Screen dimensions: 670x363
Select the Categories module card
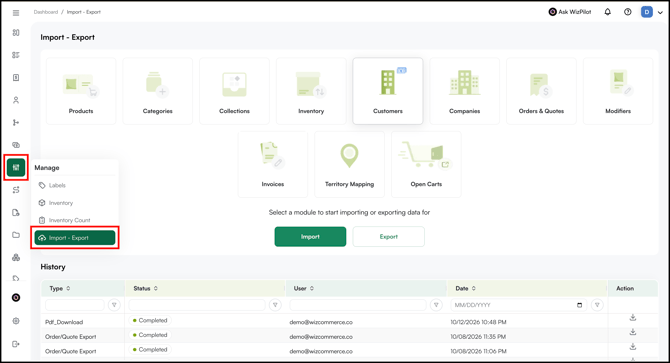click(x=158, y=91)
